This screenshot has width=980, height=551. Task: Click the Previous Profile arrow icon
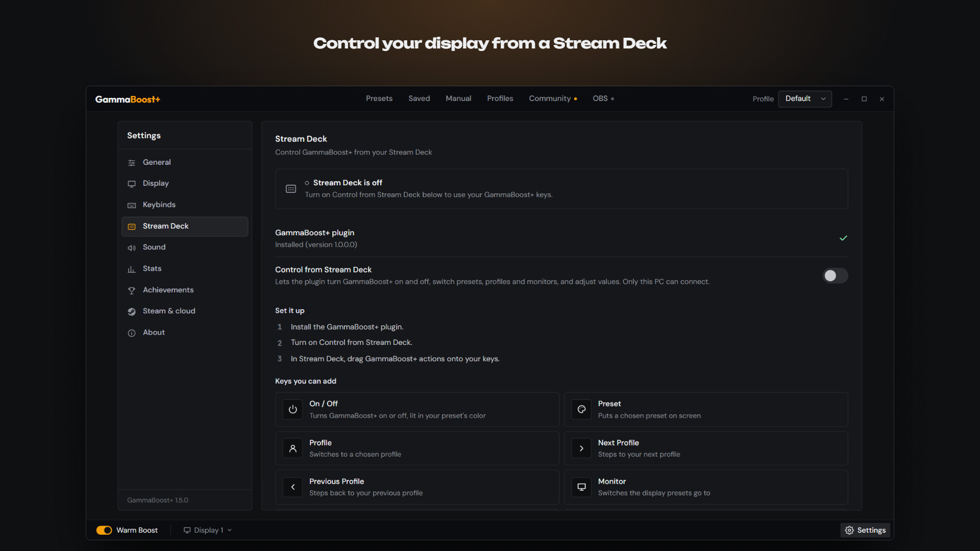[x=292, y=487]
